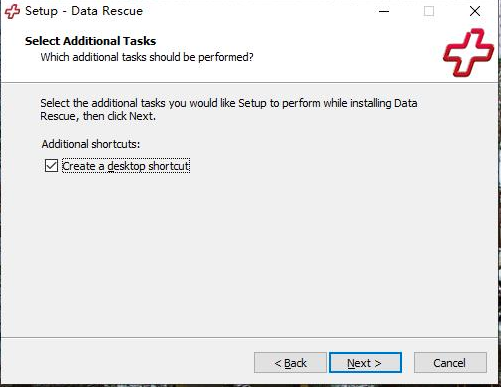Click the large red cross logo
Image resolution: width=501 pixels, height=387 pixels.
coord(468,52)
